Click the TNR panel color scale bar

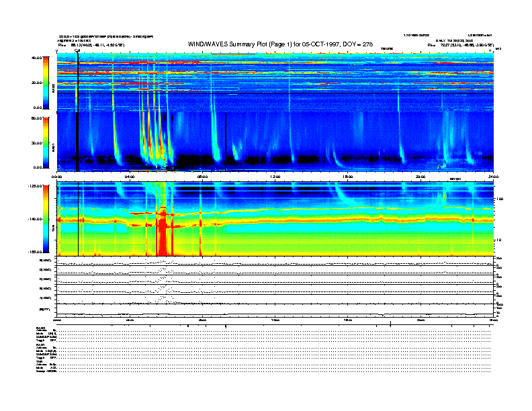pos(46,219)
